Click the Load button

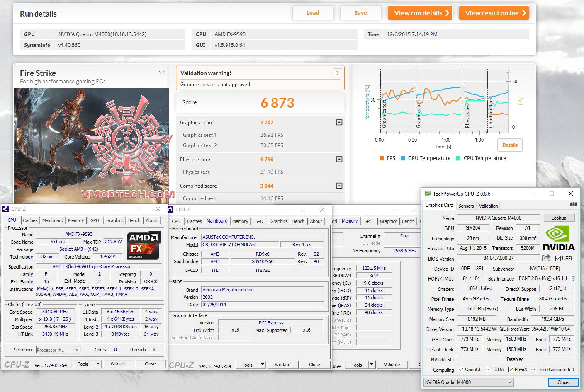coord(313,13)
